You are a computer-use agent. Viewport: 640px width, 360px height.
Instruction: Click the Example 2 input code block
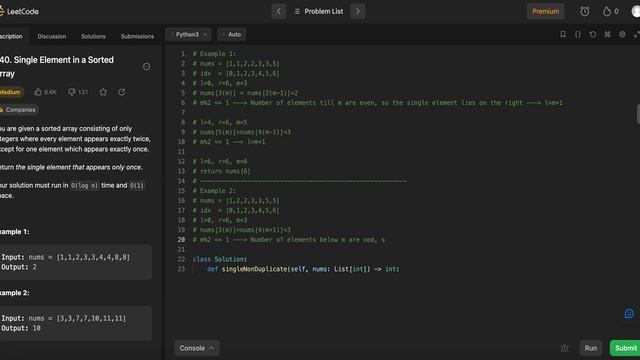coord(76,323)
